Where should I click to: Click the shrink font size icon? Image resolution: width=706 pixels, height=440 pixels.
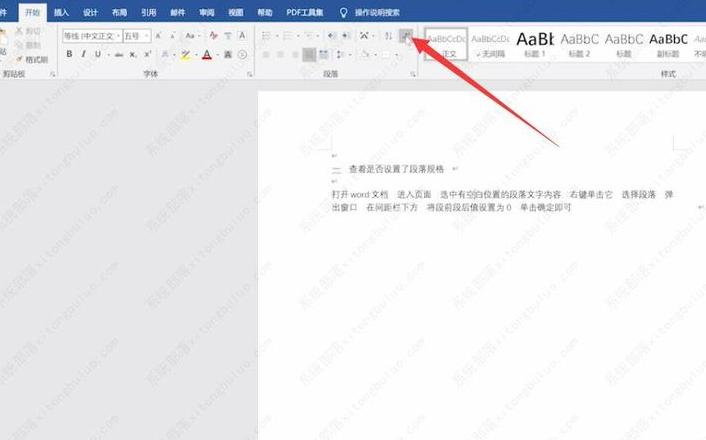172,36
